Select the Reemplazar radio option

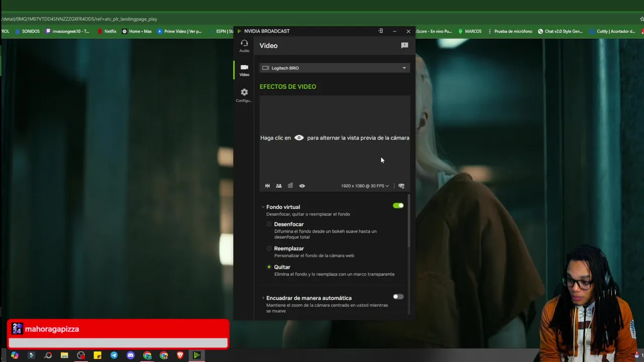coord(269,248)
